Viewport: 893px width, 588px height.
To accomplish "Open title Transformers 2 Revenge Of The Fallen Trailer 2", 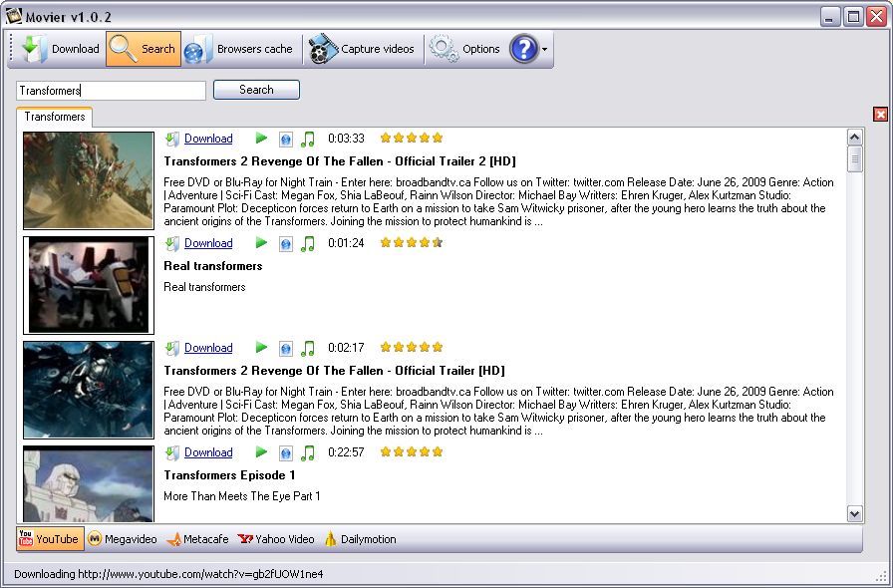I will pyautogui.click(x=340, y=161).
